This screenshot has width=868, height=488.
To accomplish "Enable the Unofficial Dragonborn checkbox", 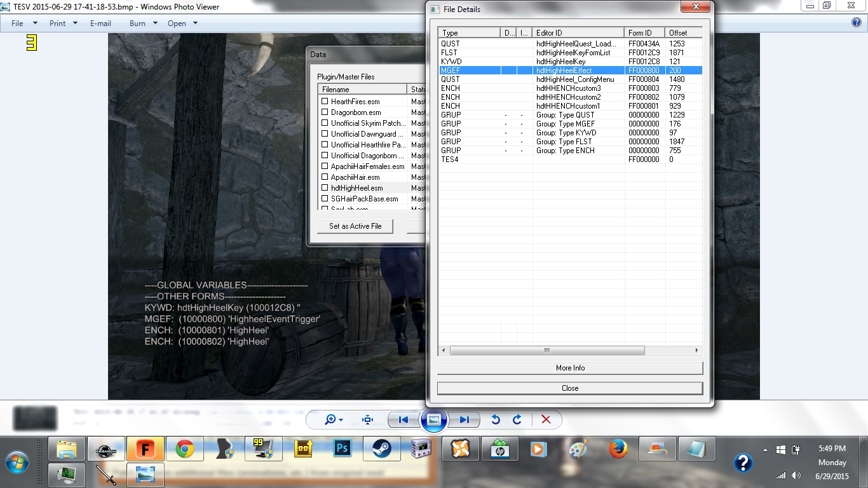I will coord(325,156).
